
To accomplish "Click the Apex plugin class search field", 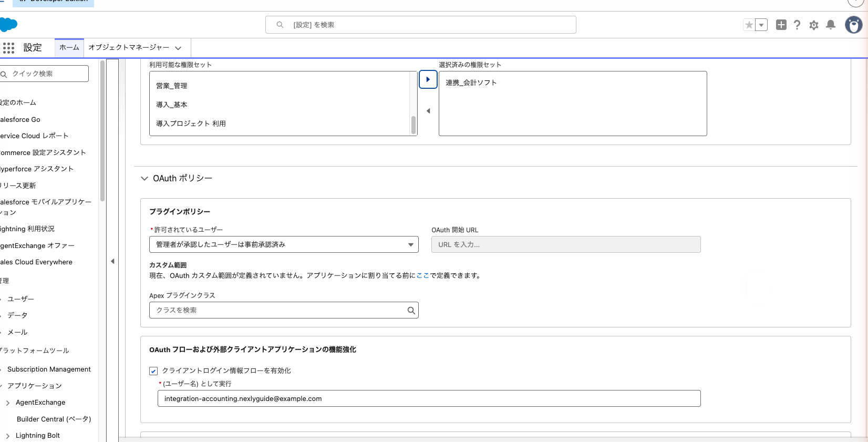I will click(284, 310).
